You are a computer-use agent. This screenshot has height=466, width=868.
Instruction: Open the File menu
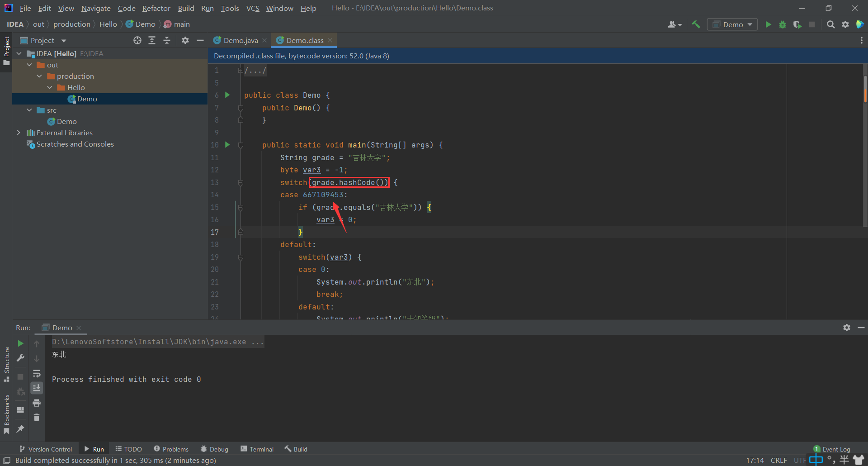[25, 8]
